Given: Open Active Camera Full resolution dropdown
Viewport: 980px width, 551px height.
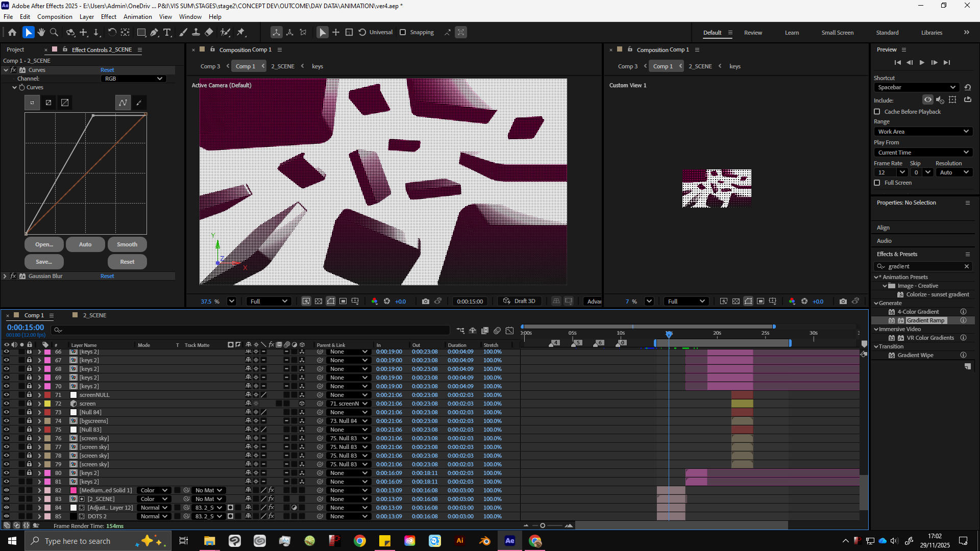Looking at the screenshot, I should tap(269, 302).
